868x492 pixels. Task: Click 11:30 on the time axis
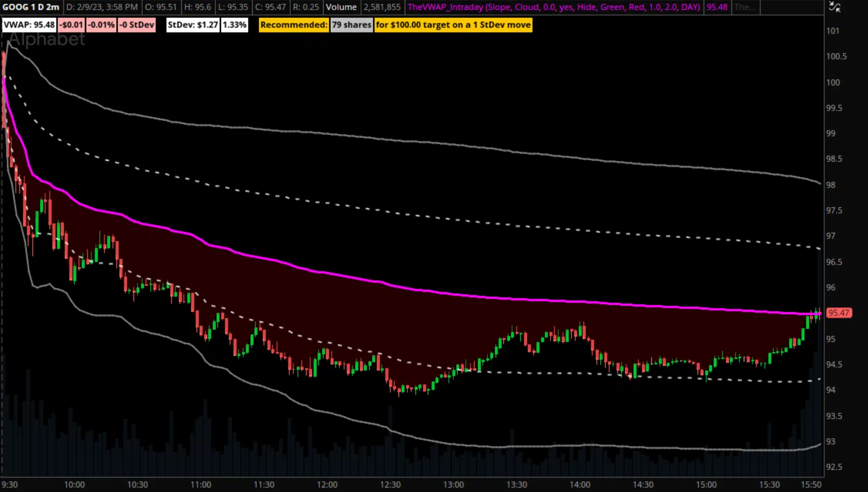264,485
